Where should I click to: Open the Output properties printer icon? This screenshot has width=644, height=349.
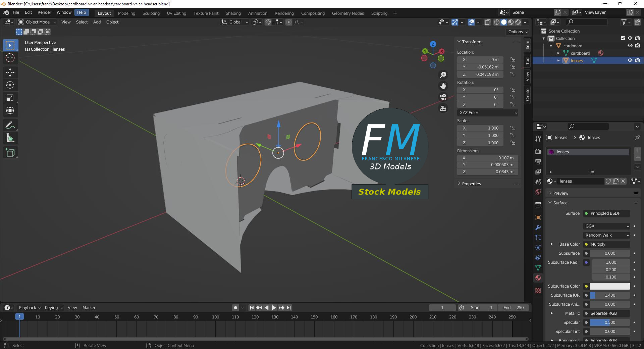tap(538, 162)
